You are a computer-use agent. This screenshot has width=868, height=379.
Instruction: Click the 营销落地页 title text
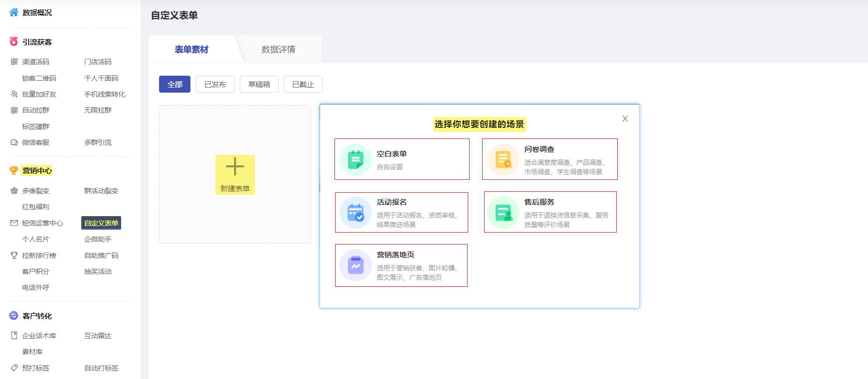pos(395,255)
